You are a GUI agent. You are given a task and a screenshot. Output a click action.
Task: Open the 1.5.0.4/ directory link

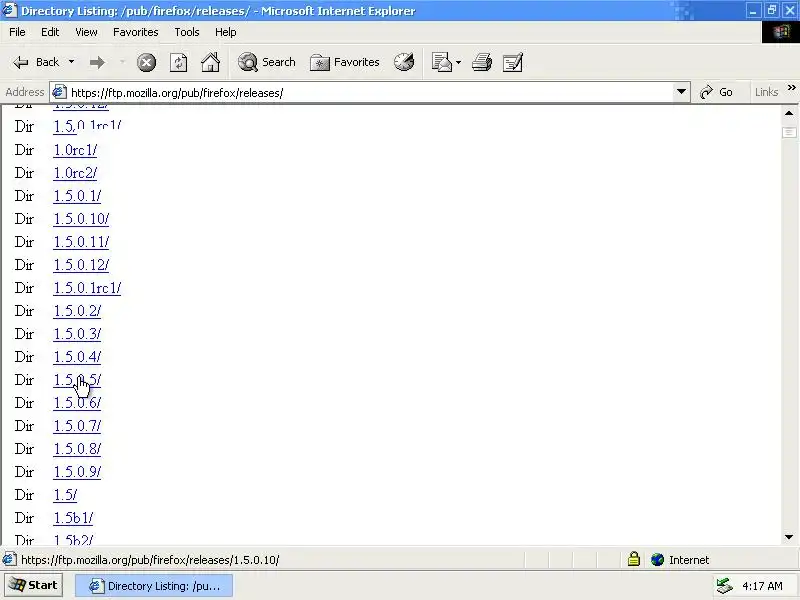77,357
